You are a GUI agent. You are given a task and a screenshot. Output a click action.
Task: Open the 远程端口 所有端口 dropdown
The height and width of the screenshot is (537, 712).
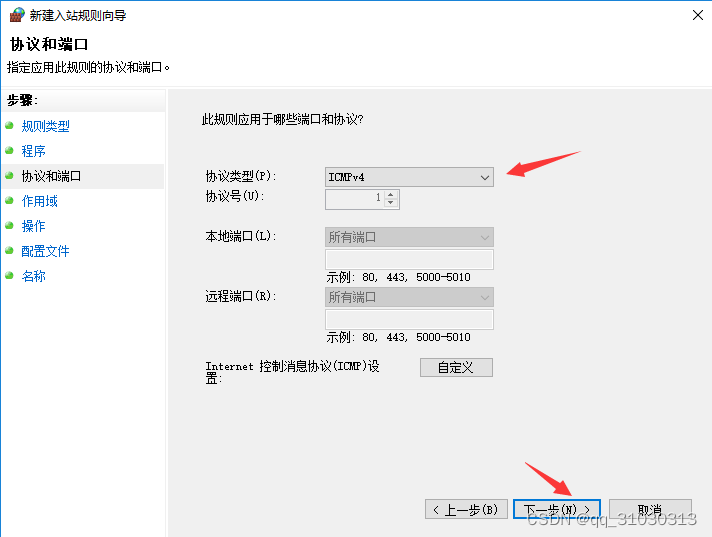[409, 297]
